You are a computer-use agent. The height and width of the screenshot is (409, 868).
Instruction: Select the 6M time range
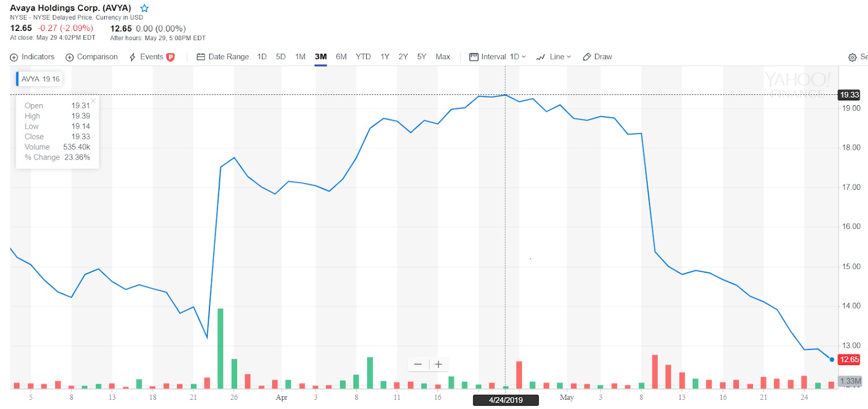341,57
